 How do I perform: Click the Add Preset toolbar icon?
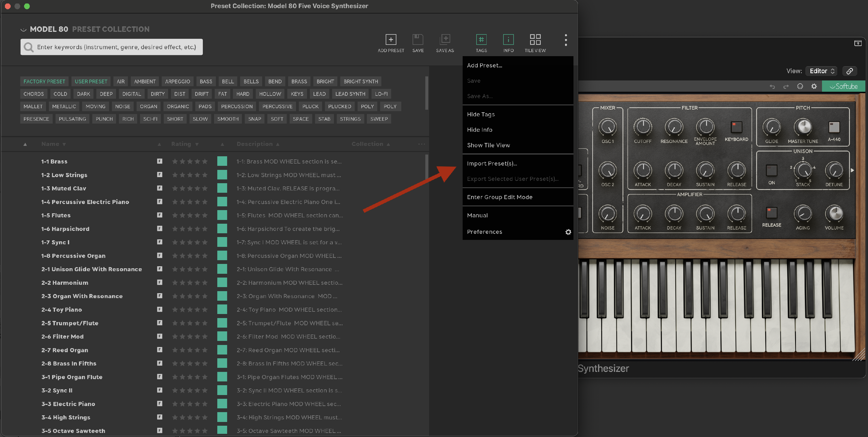pyautogui.click(x=391, y=39)
